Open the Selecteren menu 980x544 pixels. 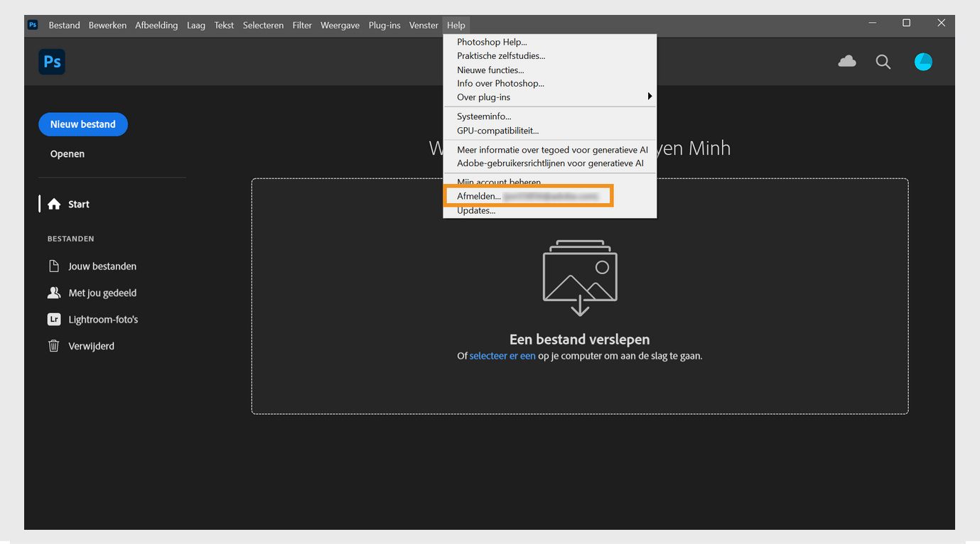pos(263,25)
